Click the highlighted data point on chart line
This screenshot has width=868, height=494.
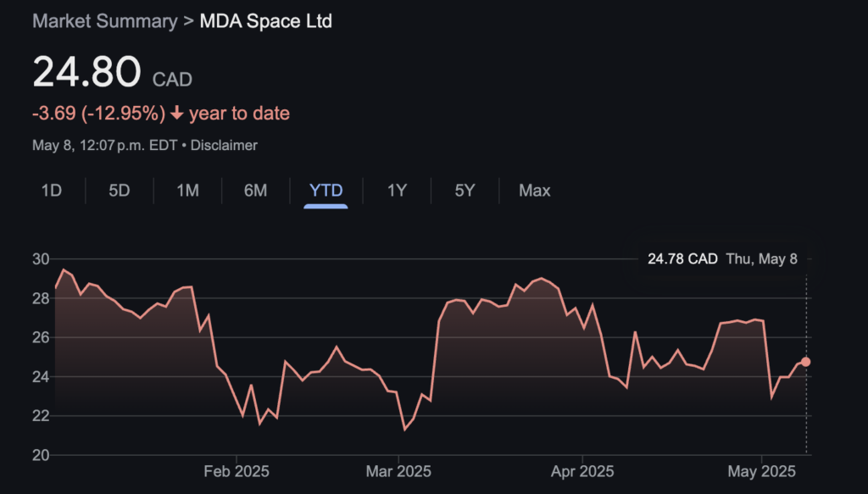click(x=805, y=362)
